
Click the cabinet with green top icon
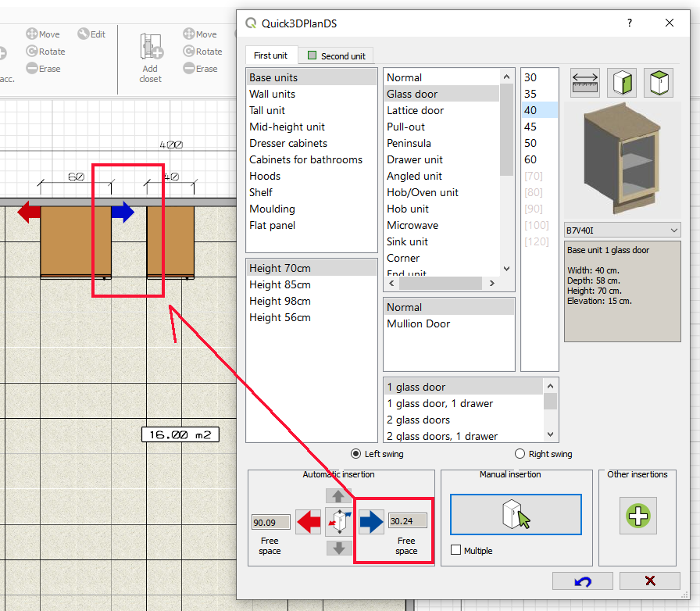659,83
